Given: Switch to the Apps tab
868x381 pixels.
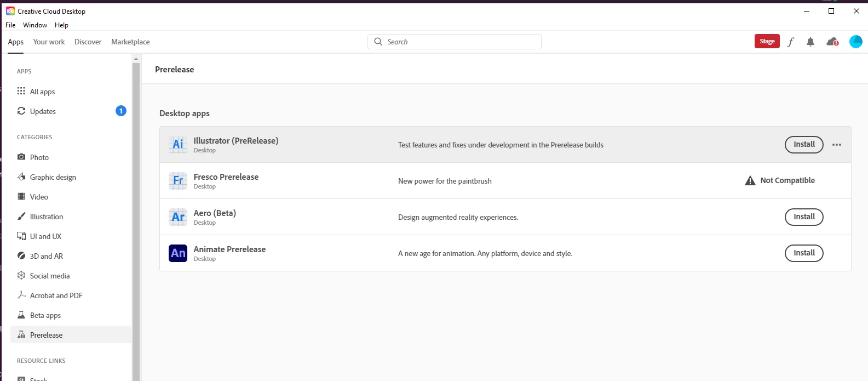Looking at the screenshot, I should 15,42.
